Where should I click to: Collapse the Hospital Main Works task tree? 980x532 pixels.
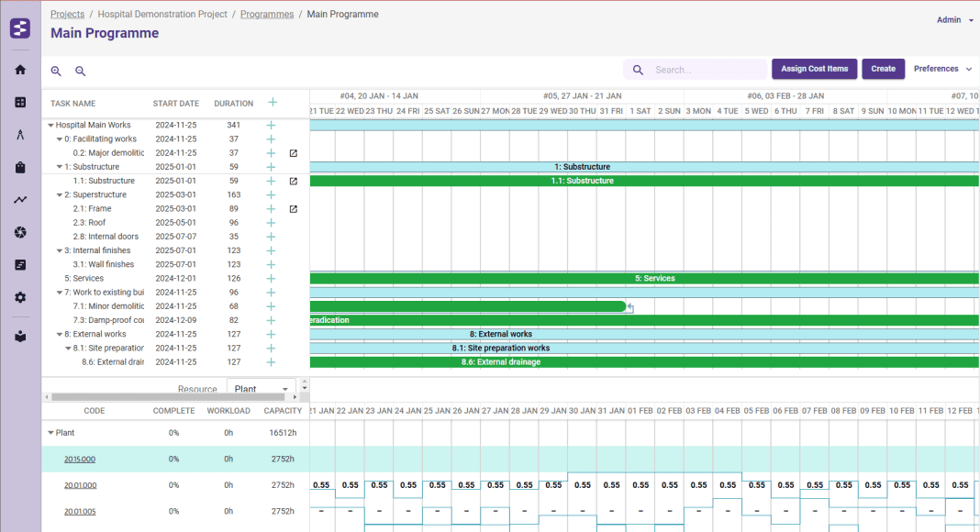[x=50, y=126]
